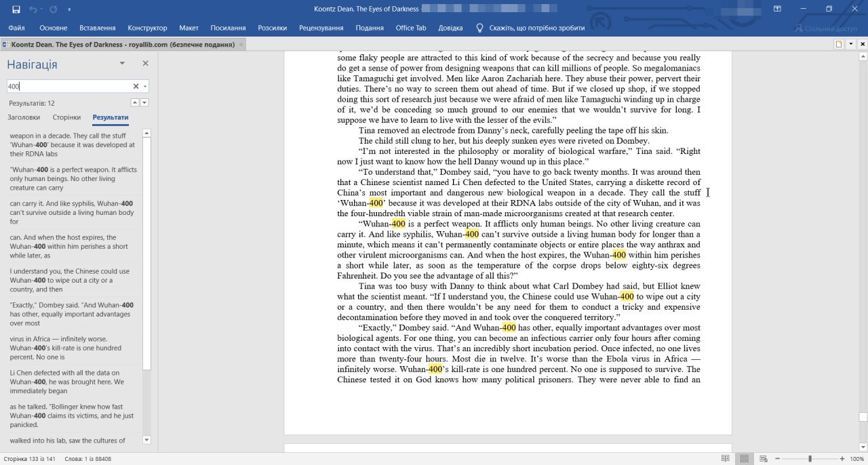Screen dimensions: 868x465
Task: Open the Довідка ribbon tab
Action: pyautogui.click(x=450, y=28)
